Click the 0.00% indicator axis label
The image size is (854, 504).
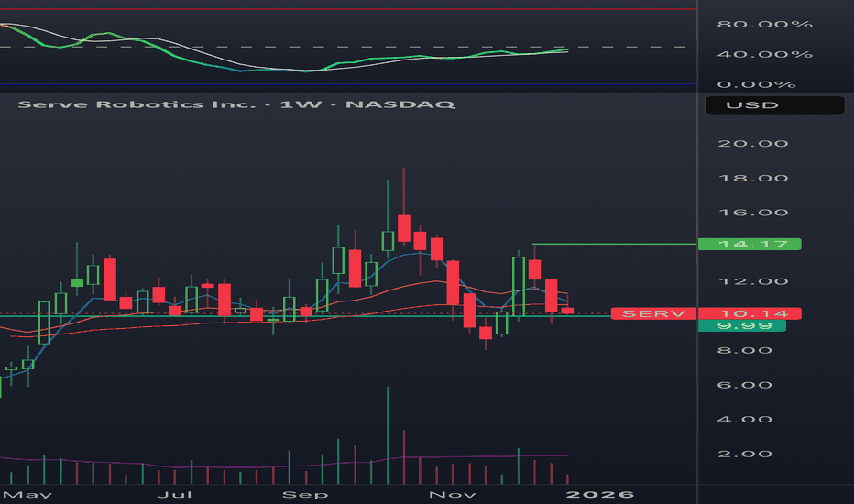pos(757,84)
